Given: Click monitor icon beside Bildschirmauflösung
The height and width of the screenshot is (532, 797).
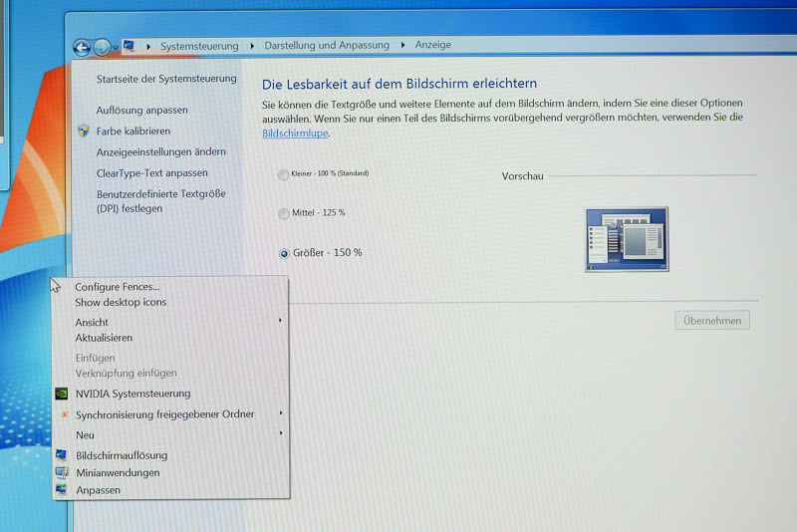Looking at the screenshot, I should coord(62,454).
